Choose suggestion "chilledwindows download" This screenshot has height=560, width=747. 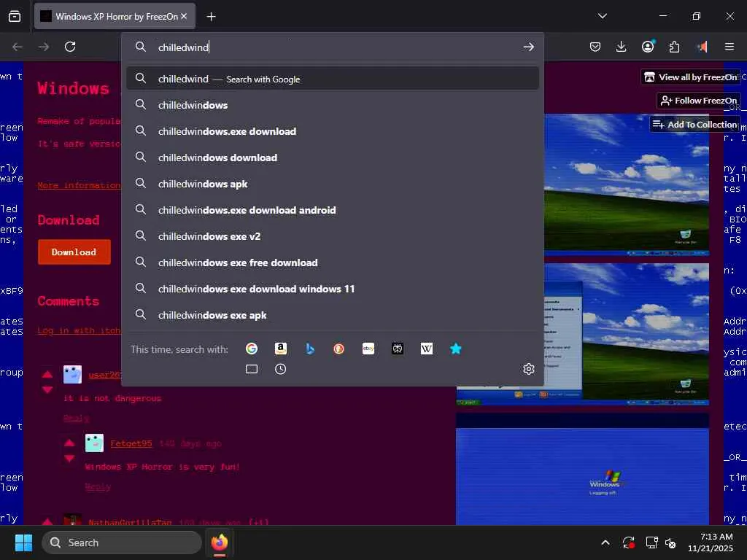point(333,157)
